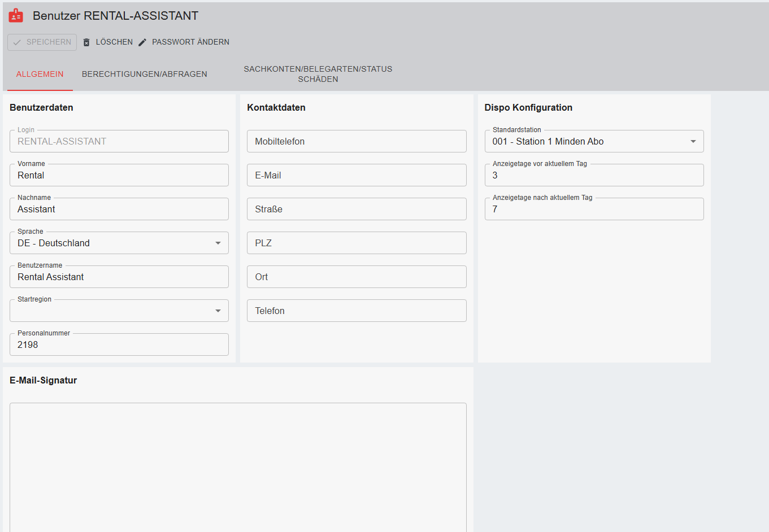Open the Startregion dropdown
The height and width of the screenshot is (532, 769).
point(218,311)
